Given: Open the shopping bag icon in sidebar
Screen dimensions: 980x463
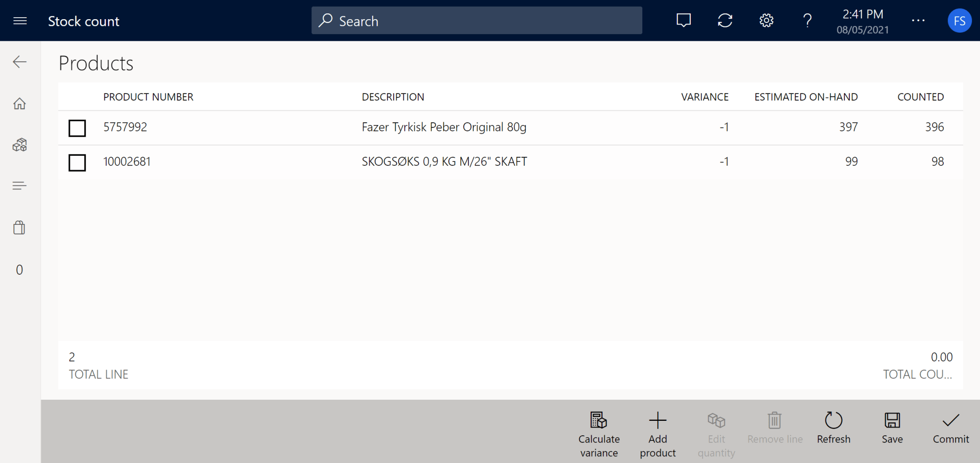Looking at the screenshot, I should tap(20, 228).
